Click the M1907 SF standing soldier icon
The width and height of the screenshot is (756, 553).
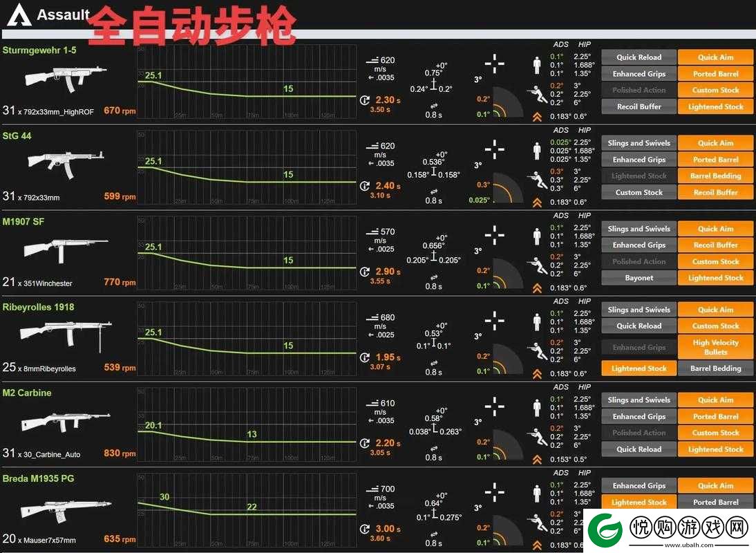tap(537, 236)
